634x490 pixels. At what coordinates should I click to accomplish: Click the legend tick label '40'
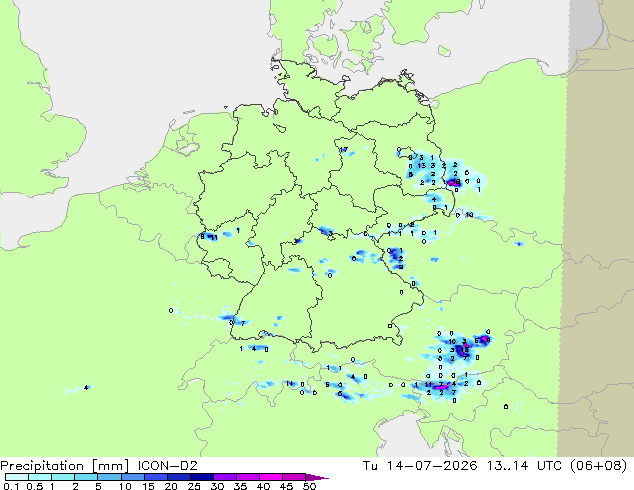[263, 486]
